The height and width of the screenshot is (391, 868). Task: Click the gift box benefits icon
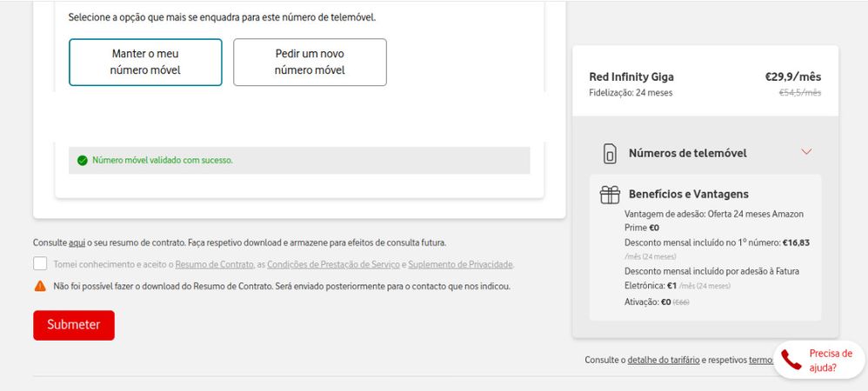[x=610, y=195]
